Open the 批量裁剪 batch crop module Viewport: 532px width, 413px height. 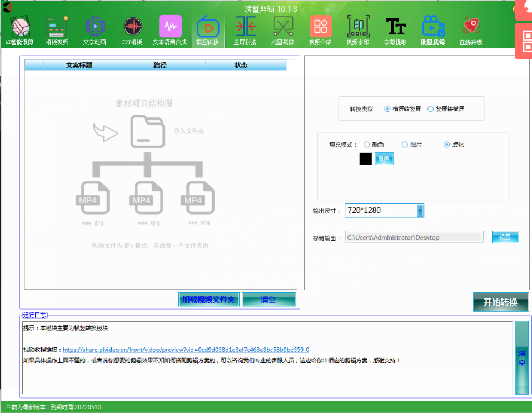point(282,28)
